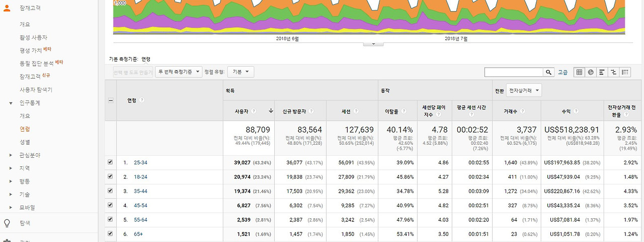Click the sort arrow in 사용자 column
Screen dimensions: 644x242
tap(271, 111)
